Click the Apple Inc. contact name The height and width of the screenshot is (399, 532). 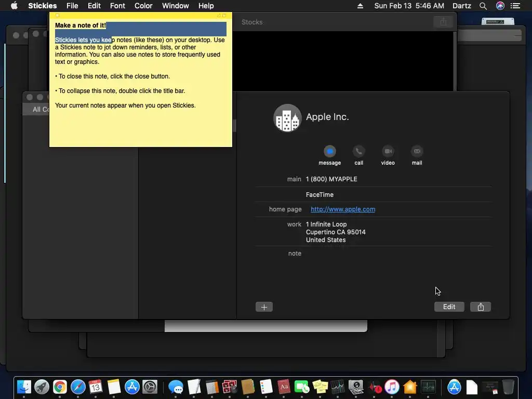point(327,117)
